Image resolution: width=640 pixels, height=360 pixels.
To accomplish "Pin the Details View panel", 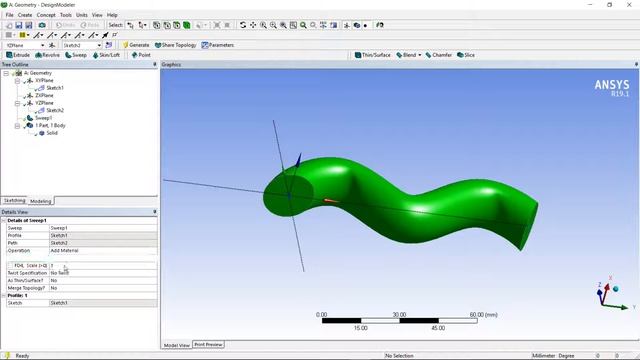I will coord(155,212).
